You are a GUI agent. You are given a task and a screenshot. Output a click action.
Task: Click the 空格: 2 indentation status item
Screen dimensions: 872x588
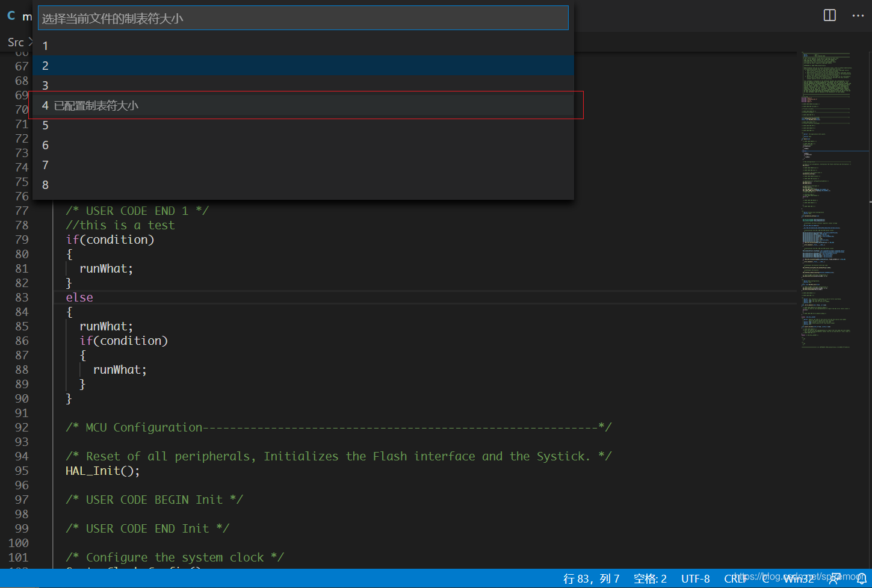[650, 578]
